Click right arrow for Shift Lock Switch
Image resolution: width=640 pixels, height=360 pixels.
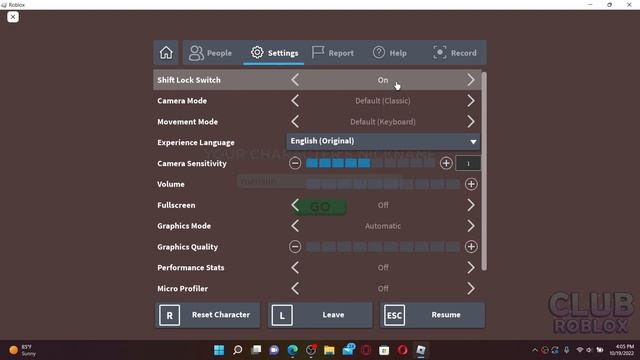click(x=471, y=80)
